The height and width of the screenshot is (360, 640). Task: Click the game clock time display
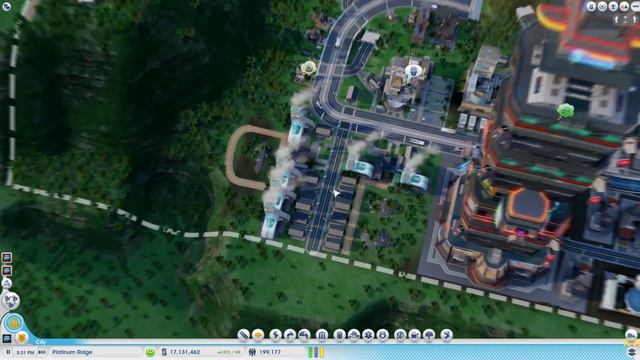[x=25, y=352]
